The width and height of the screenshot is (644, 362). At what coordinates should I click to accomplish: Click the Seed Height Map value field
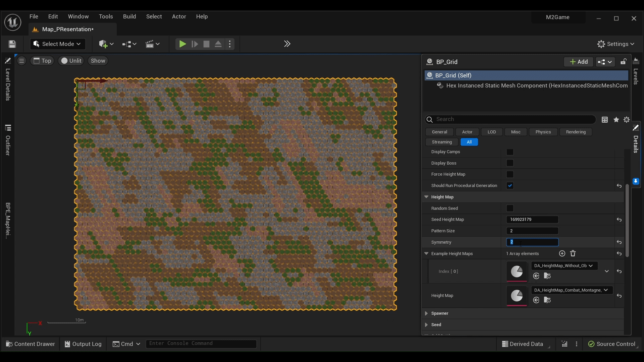[x=532, y=220]
